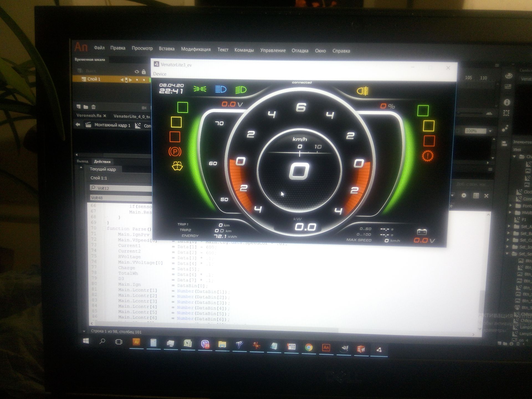Toggle all layers visibility eye icon
This screenshot has width=532, height=399.
coord(137,72)
